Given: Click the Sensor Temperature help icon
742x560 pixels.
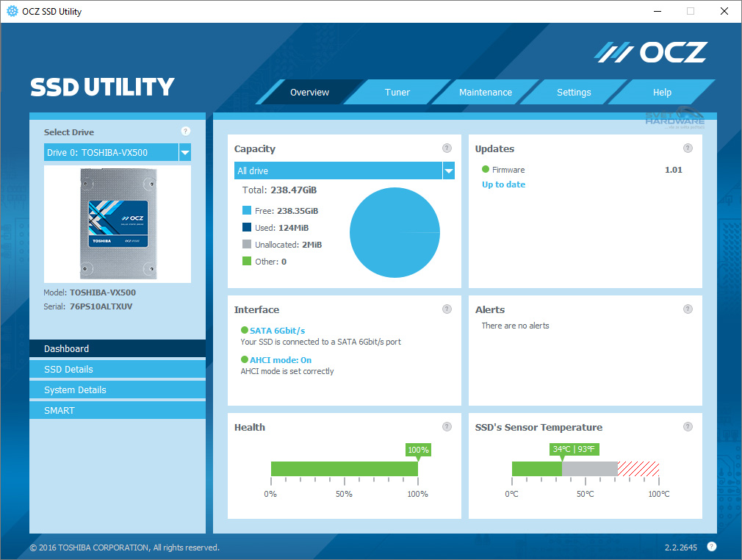Looking at the screenshot, I should [x=688, y=426].
